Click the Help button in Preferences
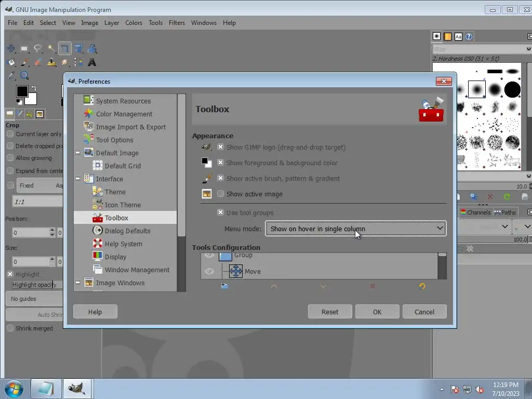 click(95, 312)
